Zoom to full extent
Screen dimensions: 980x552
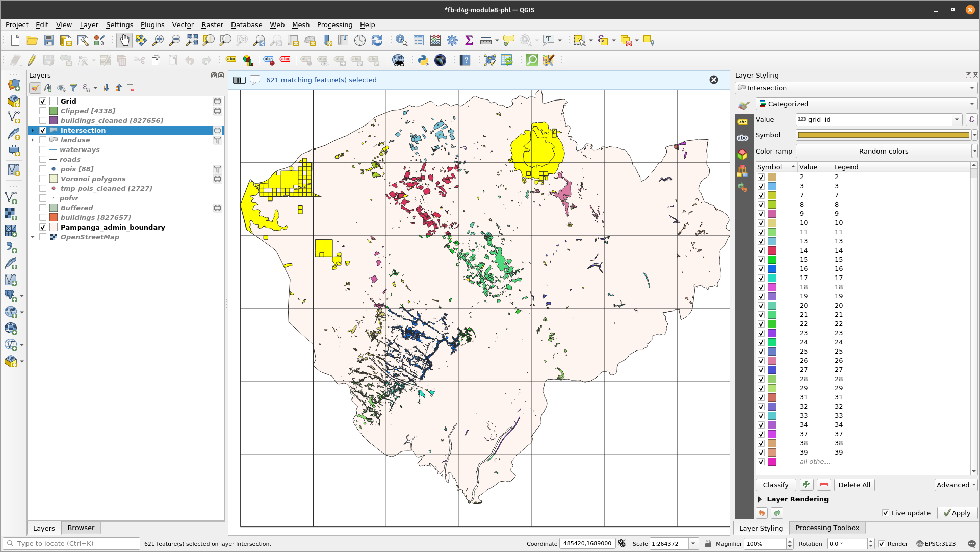pyautogui.click(x=192, y=41)
